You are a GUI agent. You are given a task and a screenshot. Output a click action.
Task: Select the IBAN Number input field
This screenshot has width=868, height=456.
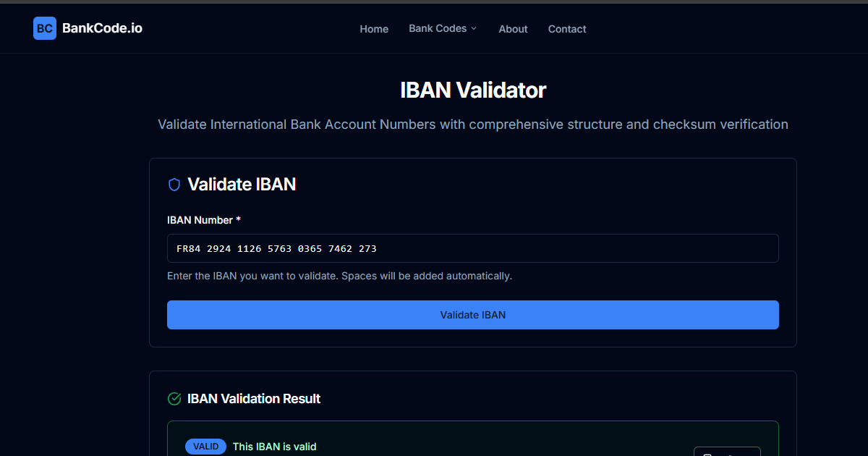473,248
